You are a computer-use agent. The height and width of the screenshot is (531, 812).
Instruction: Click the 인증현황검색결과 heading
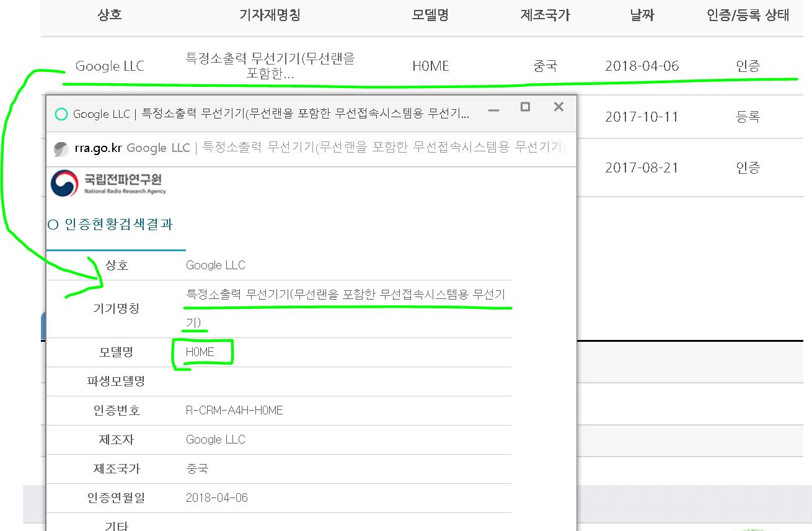[118, 225]
